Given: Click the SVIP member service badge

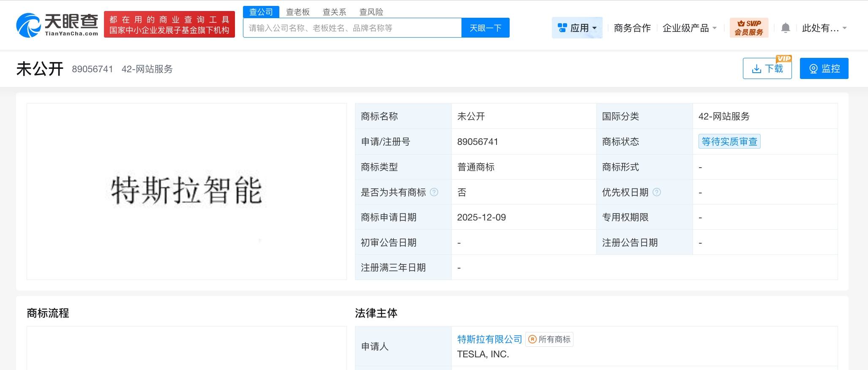Looking at the screenshot, I should pos(749,28).
